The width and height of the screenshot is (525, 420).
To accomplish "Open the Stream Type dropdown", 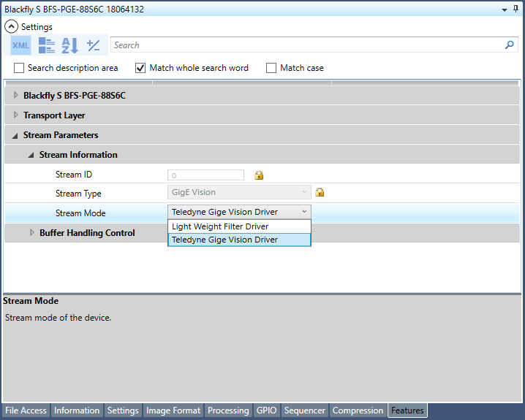I will click(x=239, y=192).
